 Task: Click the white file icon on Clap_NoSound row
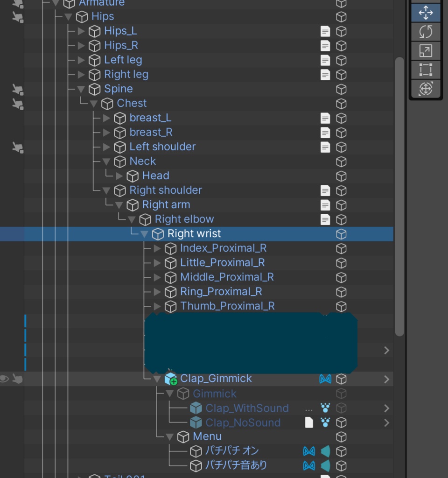(309, 422)
